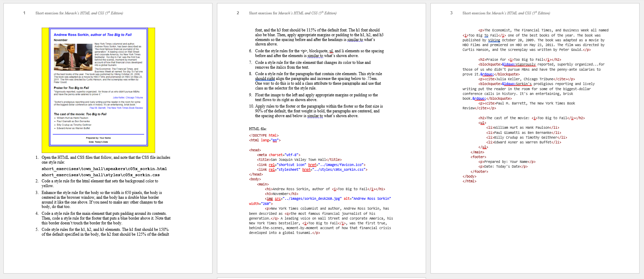Click step 9 "Float the image to the left"

pyautogui.click(x=316, y=97)
